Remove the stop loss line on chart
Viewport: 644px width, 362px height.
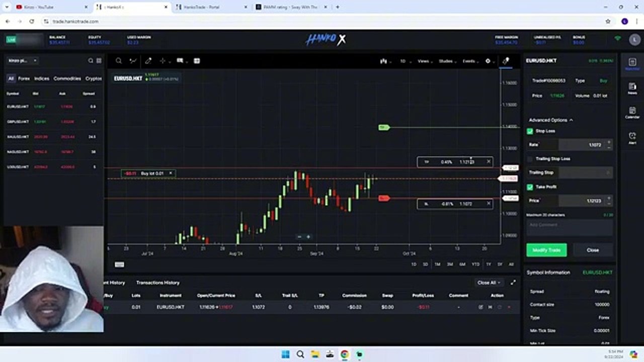click(488, 204)
